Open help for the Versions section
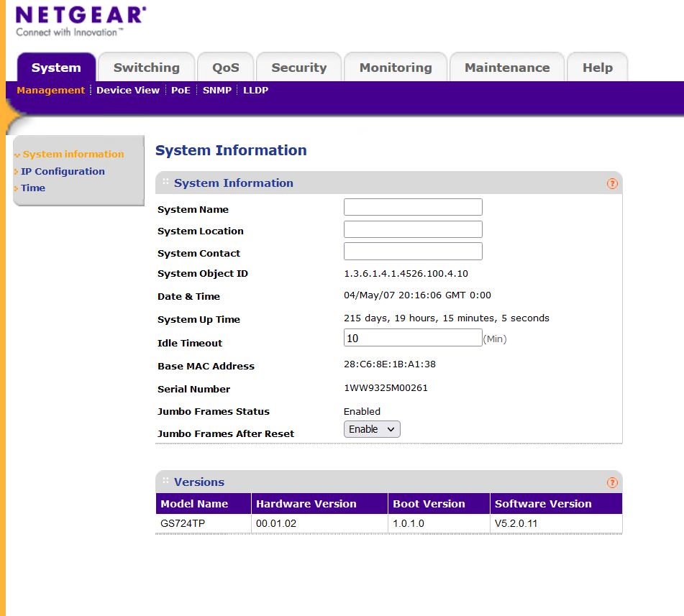 tap(612, 482)
